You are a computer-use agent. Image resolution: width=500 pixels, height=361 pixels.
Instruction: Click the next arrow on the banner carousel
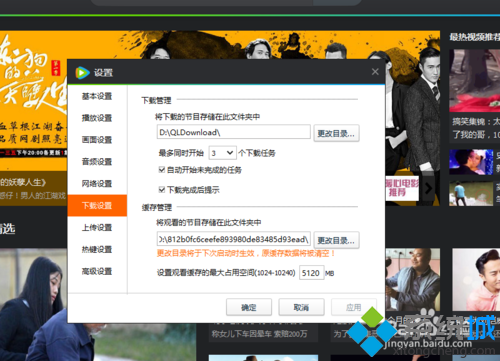(429, 189)
